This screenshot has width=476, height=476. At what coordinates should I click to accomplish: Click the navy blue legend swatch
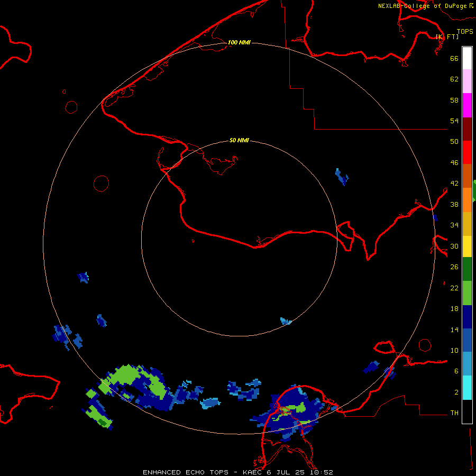coord(467,317)
